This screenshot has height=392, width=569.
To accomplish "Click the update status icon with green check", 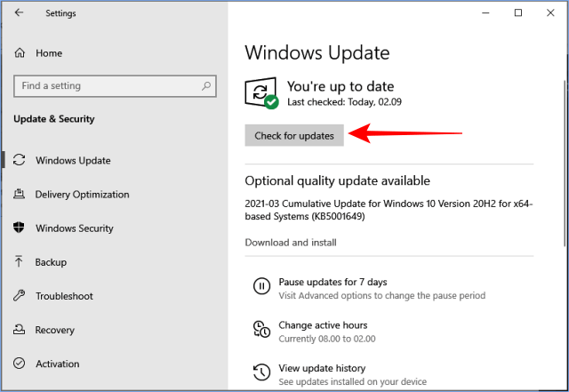I will (261, 93).
